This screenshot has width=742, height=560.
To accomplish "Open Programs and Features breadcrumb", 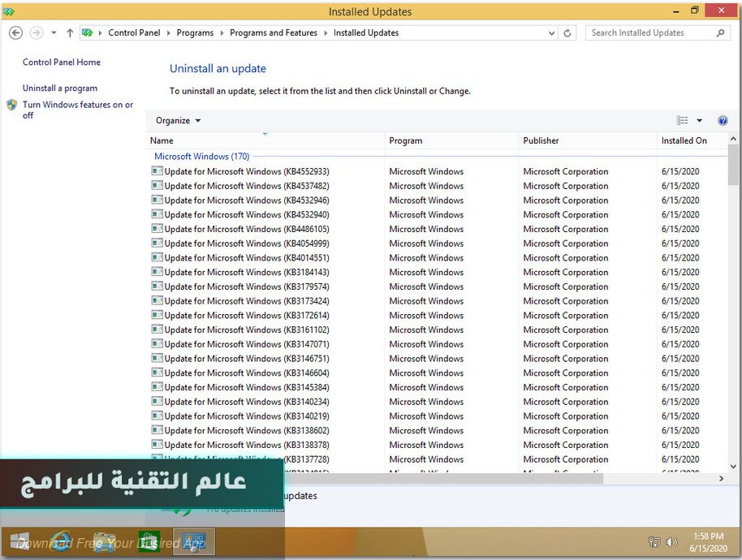I will pos(274,32).
